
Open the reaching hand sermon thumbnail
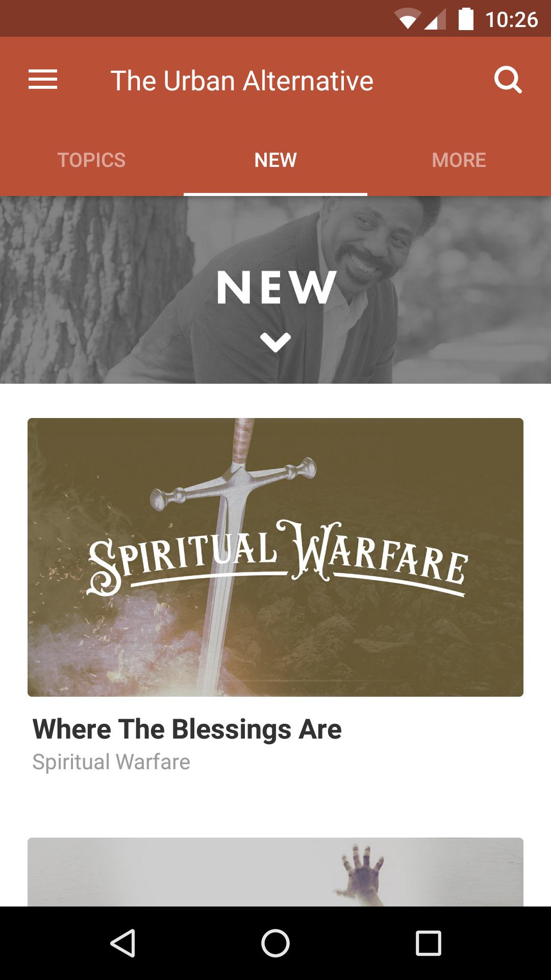pyautogui.click(x=275, y=872)
